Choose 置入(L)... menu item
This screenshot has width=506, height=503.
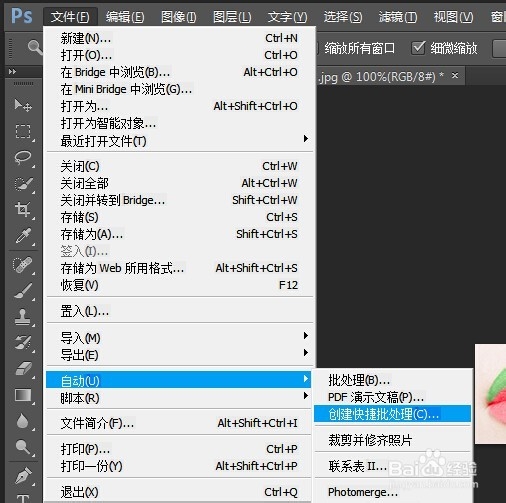[x=179, y=311]
